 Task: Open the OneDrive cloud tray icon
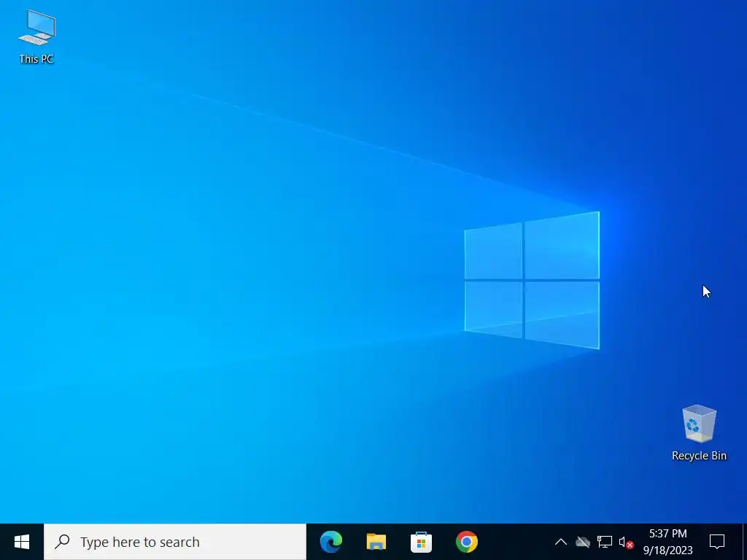[583, 542]
